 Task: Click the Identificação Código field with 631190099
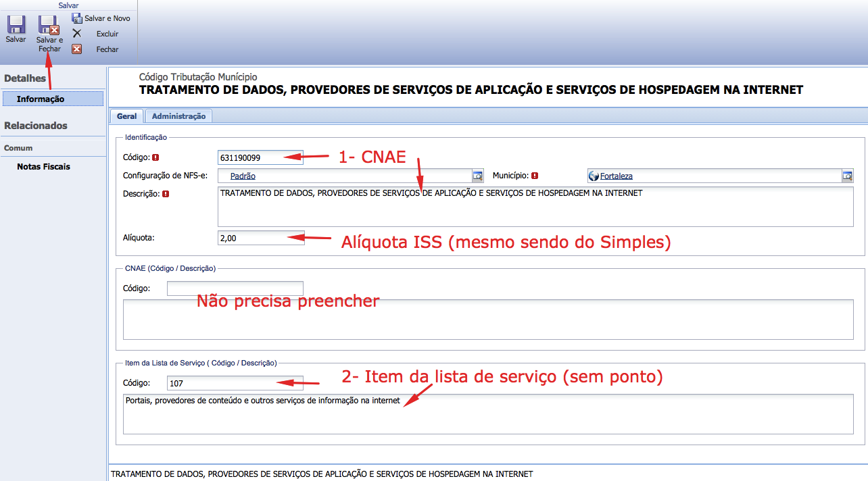click(260, 157)
